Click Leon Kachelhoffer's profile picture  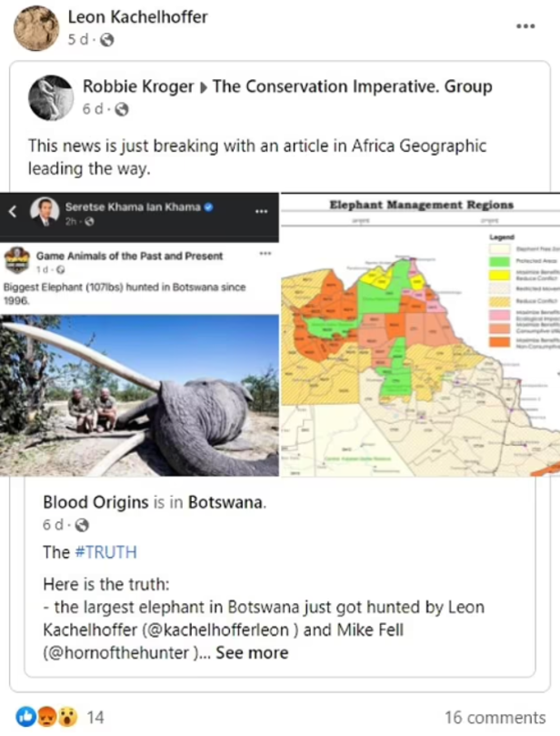pos(35,27)
